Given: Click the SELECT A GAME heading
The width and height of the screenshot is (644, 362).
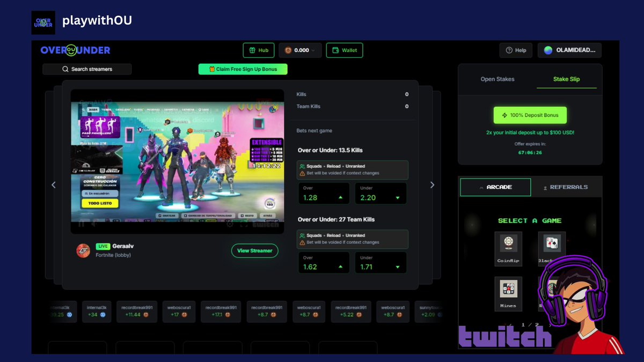Looking at the screenshot, I should [x=530, y=220].
